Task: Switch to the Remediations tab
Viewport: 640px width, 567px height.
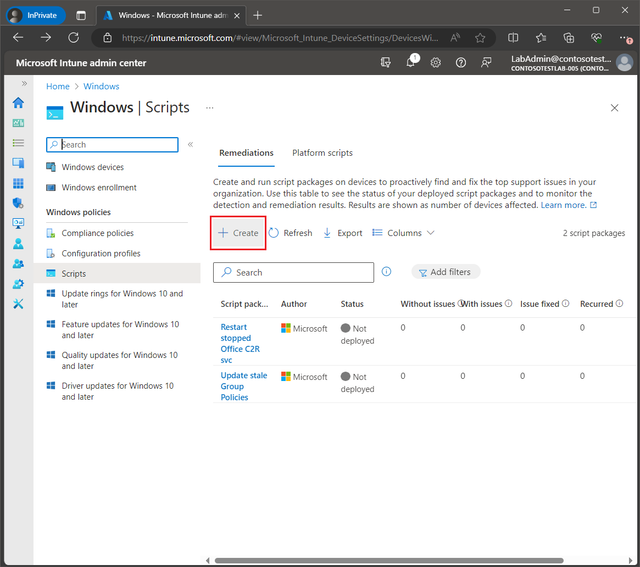Action: [x=246, y=153]
